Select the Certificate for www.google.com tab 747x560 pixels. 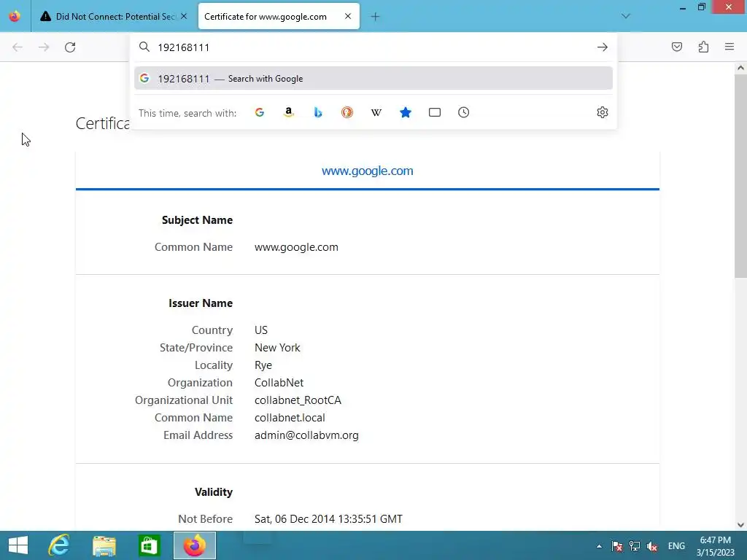tap(279, 16)
